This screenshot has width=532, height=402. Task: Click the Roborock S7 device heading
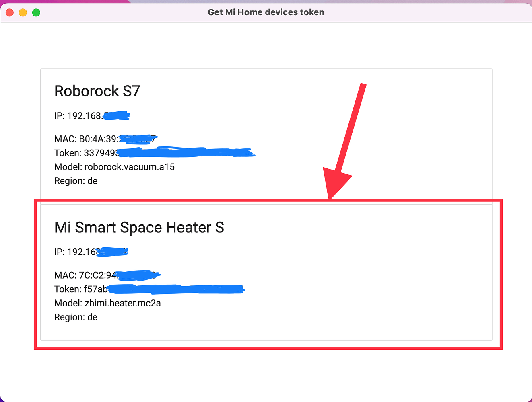coord(97,91)
